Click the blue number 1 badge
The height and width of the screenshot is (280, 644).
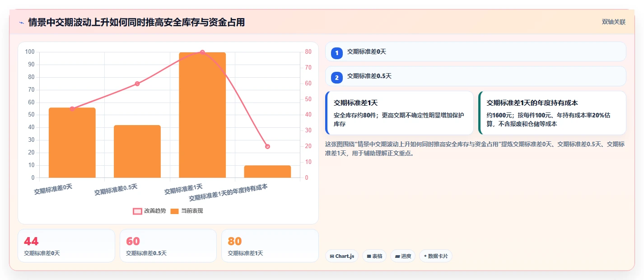[x=336, y=53]
